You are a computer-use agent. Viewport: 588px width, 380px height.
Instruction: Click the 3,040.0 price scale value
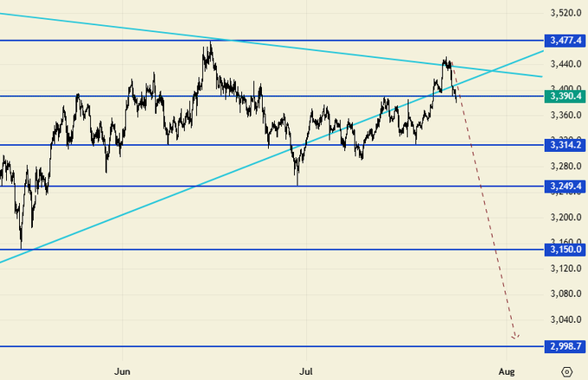[566, 320]
